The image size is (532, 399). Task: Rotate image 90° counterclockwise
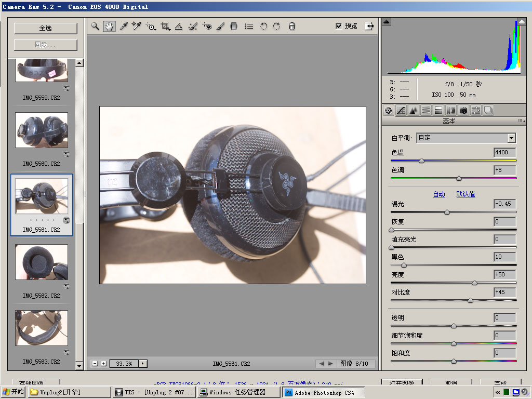263,26
